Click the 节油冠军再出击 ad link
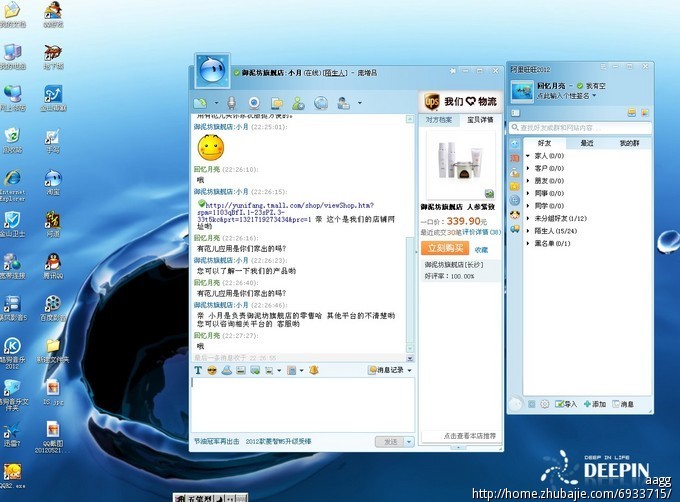 [x=216, y=441]
